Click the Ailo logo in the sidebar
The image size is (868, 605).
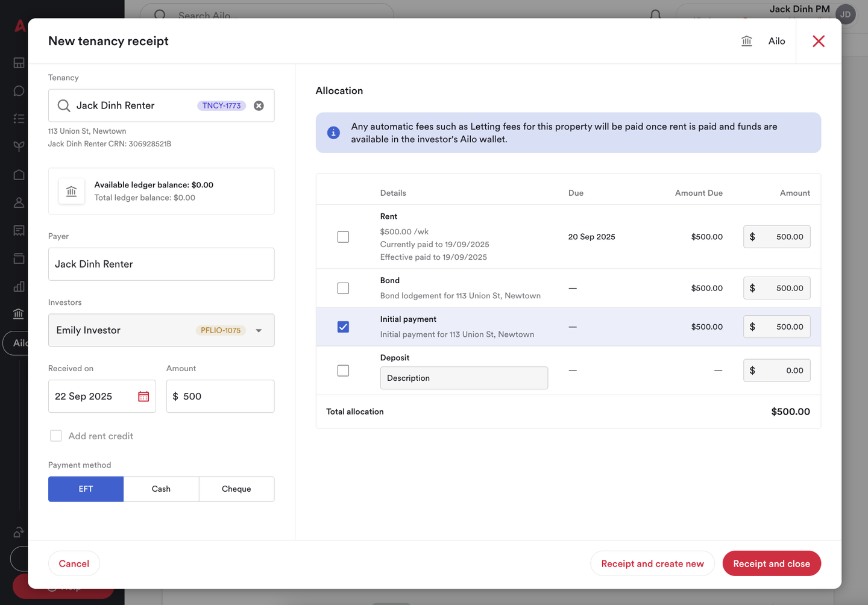(20, 26)
